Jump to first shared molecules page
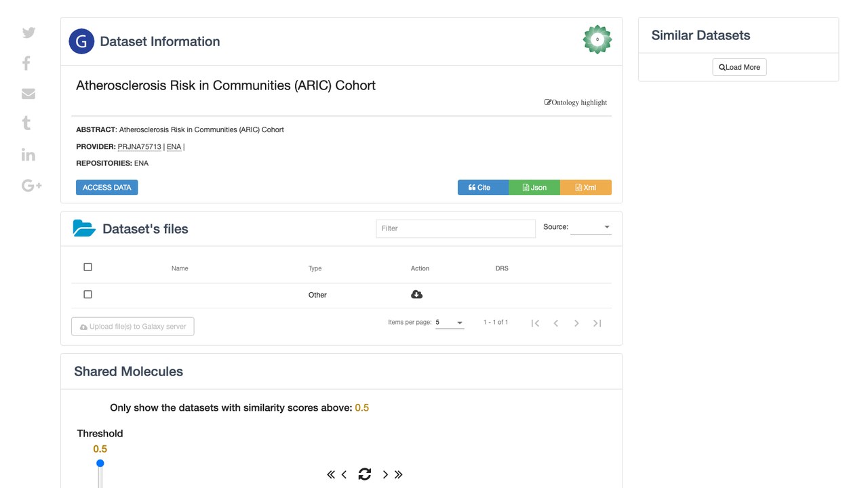 (331, 474)
